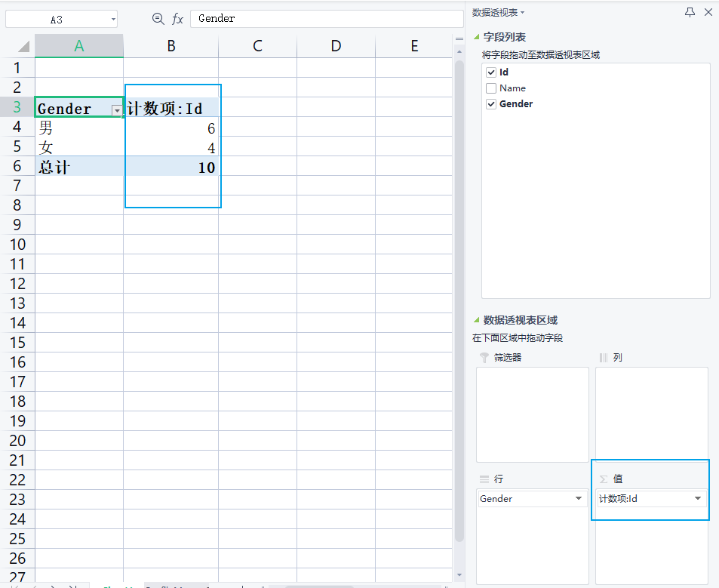Click the Gender field label in list

click(x=516, y=104)
